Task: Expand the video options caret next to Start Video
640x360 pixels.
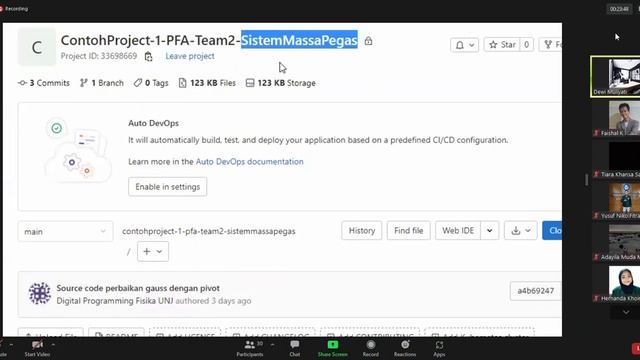Action: pyautogui.click(x=53, y=345)
